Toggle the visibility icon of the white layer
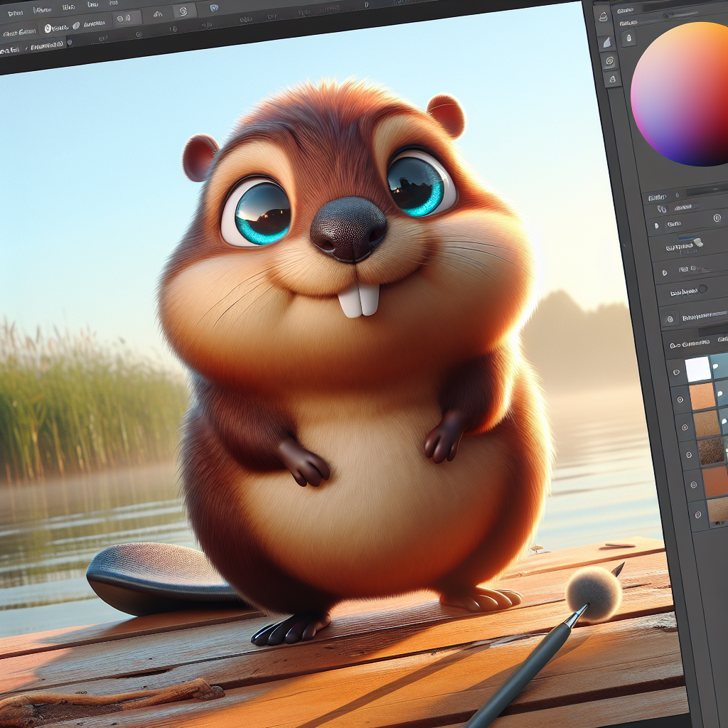 tap(677, 372)
